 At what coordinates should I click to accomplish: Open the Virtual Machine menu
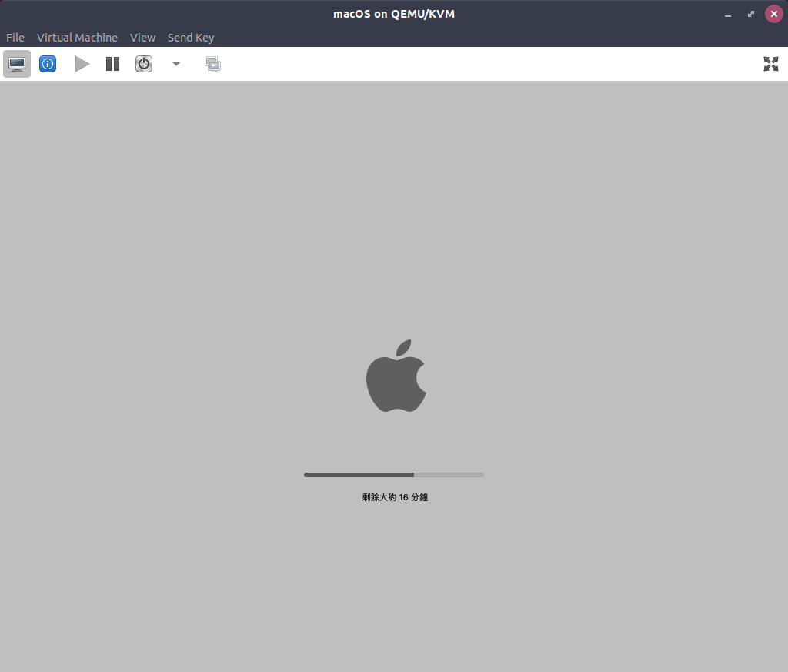[77, 38]
